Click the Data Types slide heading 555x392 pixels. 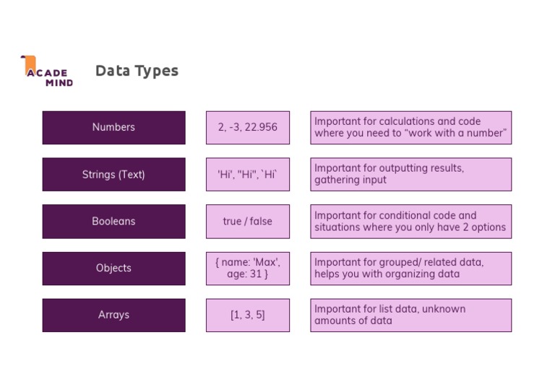pos(137,71)
